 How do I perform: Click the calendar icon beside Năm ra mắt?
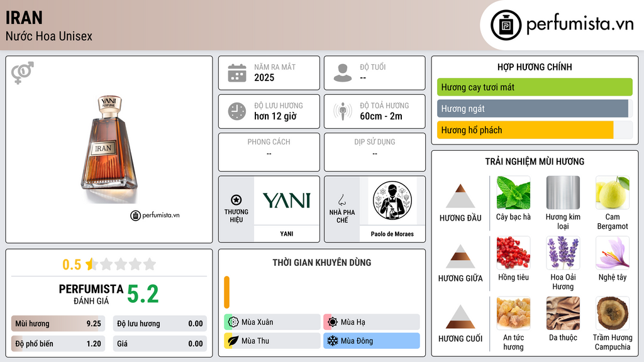[237, 73]
